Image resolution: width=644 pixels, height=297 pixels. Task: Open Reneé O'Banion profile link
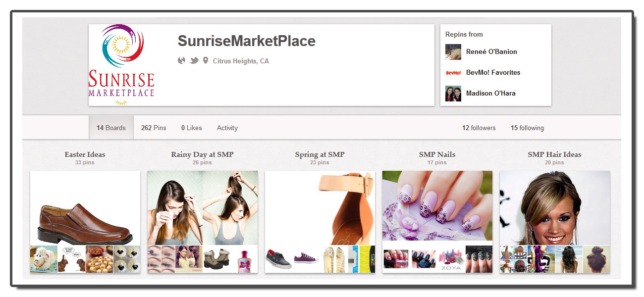coord(491,51)
